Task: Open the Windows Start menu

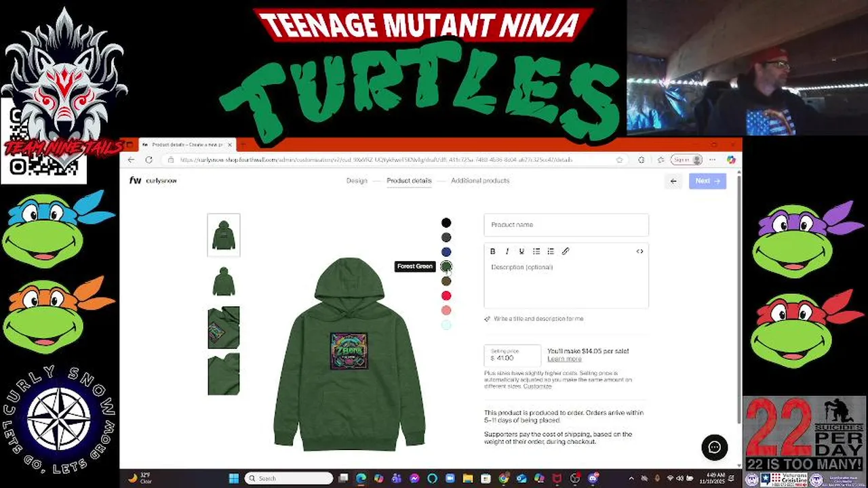Action: [x=234, y=478]
